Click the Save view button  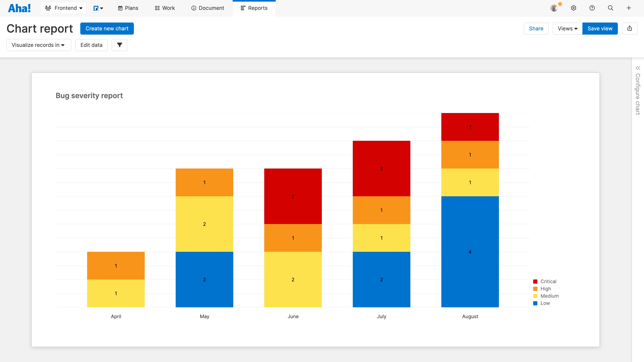click(x=600, y=29)
